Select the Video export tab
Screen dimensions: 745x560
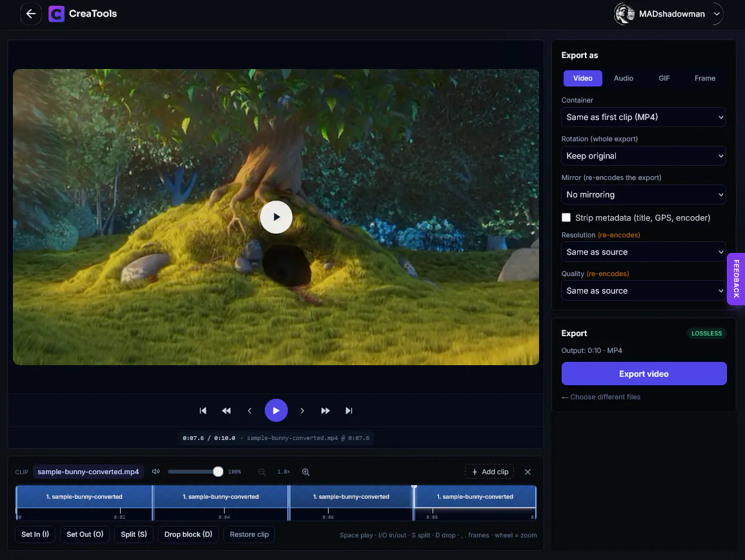coord(582,78)
